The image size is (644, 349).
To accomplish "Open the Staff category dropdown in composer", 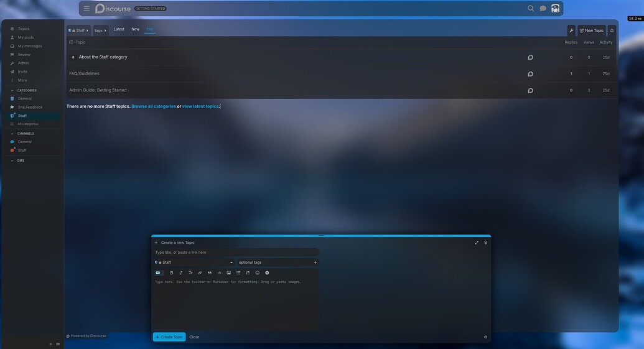I will click(194, 263).
